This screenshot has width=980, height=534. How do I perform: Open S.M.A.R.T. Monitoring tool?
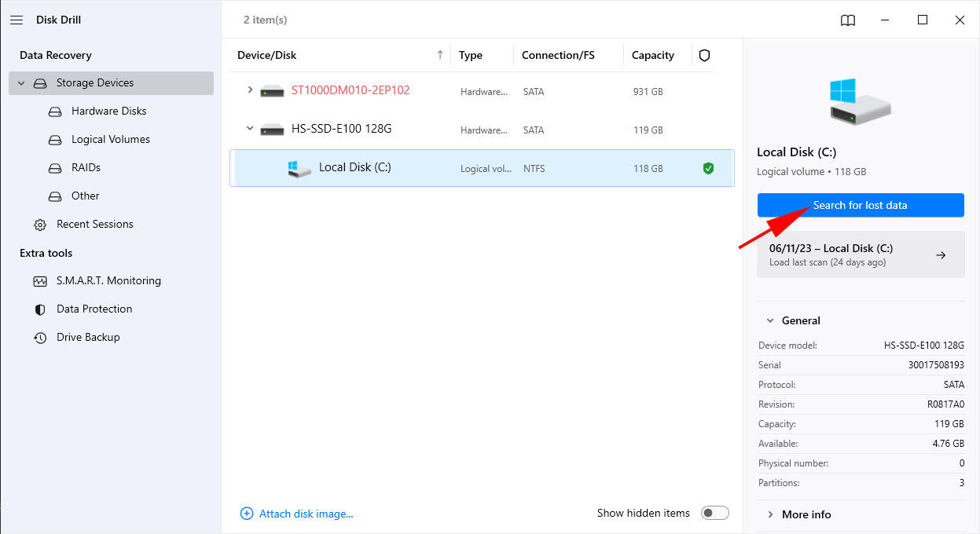click(x=108, y=280)
